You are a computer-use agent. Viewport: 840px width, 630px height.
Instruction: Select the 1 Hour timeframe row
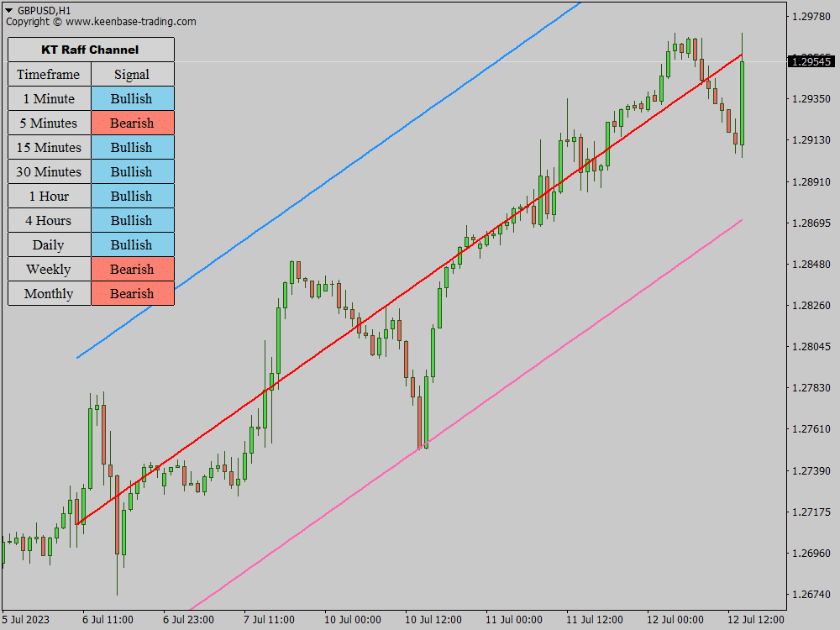(49, 196)
